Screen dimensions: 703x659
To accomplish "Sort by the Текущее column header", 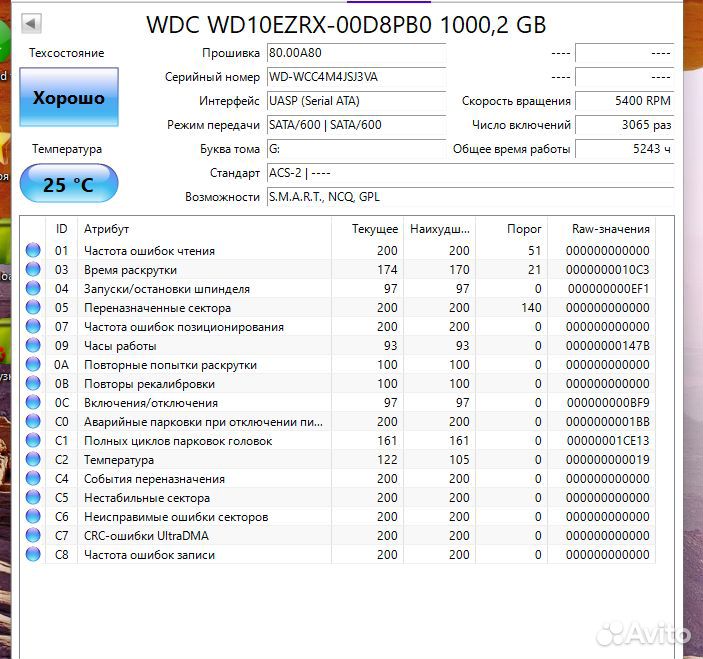I will pyautogui.click(x=368, y=229).
